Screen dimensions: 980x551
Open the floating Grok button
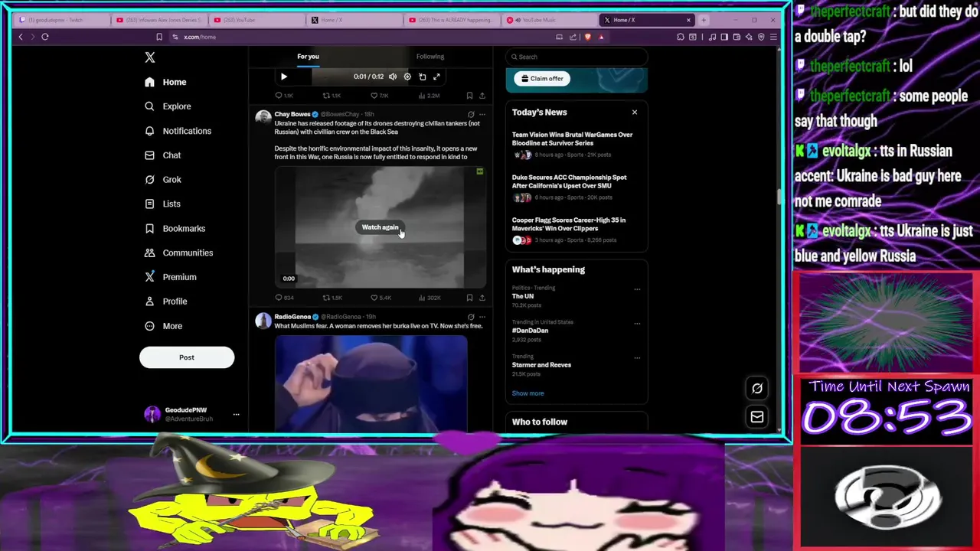pyautogui.click(x=757, y=388)
